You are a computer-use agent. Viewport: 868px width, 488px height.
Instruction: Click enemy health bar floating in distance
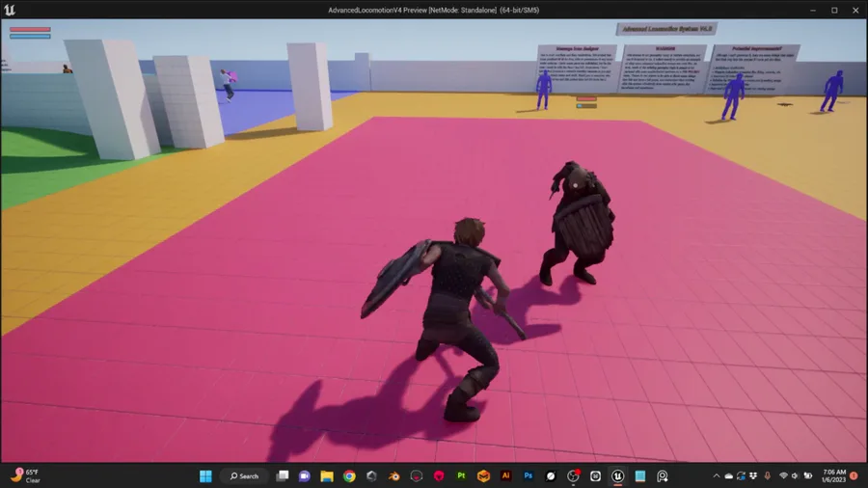pos(586,99)
